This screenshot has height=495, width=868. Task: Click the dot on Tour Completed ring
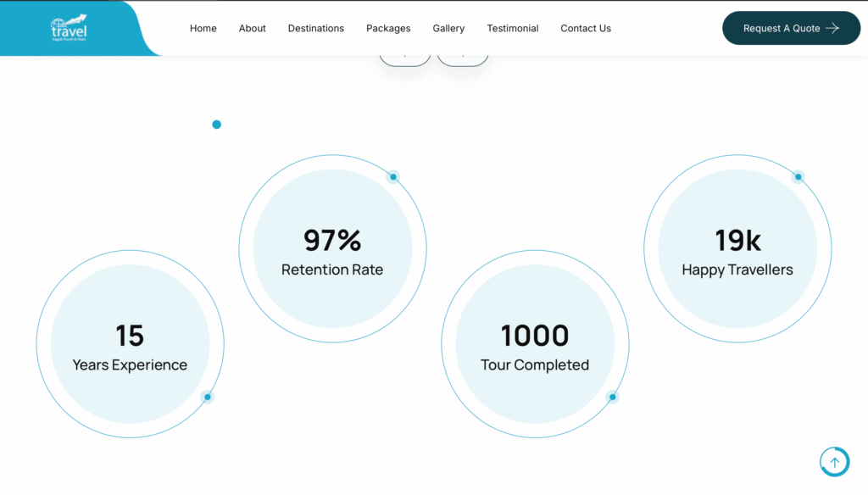pyautogui.click(x=612, y=397)
